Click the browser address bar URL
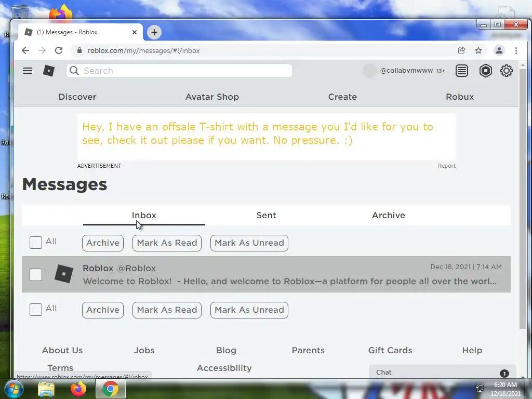This screenshot has width=532, height=399. click(143, 50)
